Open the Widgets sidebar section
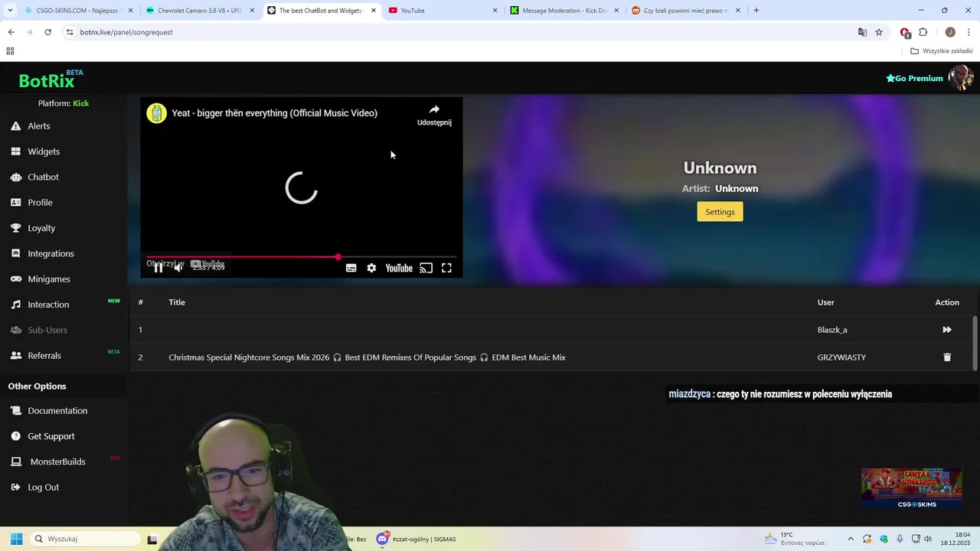The height and width of the screenshot is (551, 980). pyautogui.click(x=44, y=152)
